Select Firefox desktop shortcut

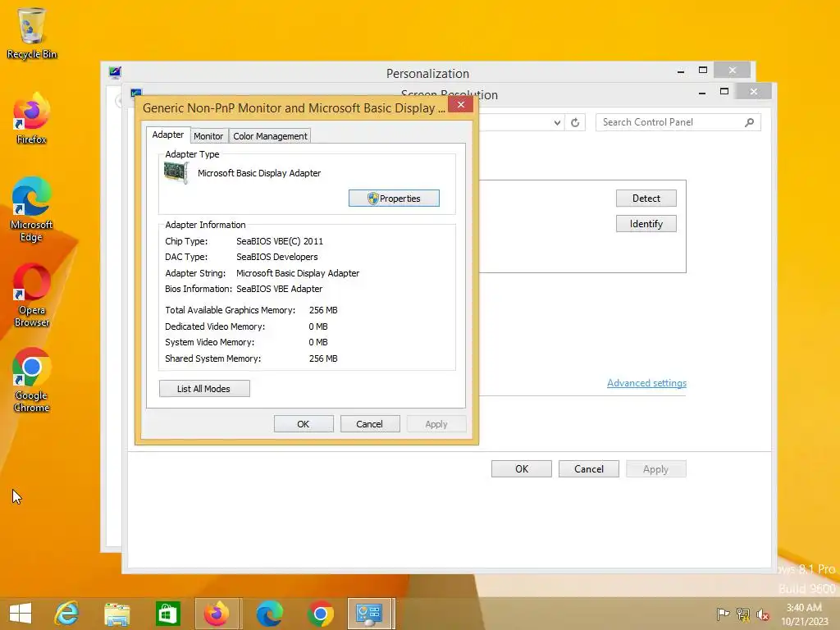point(32,118)
